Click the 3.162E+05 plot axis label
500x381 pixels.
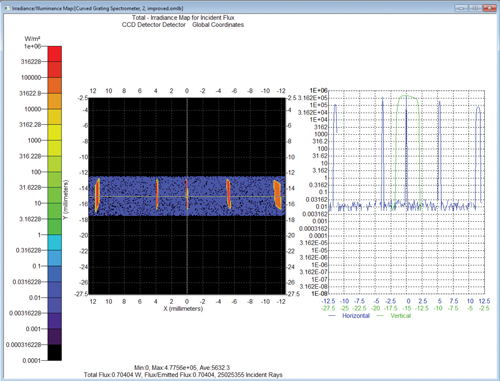tap(313, 98)
